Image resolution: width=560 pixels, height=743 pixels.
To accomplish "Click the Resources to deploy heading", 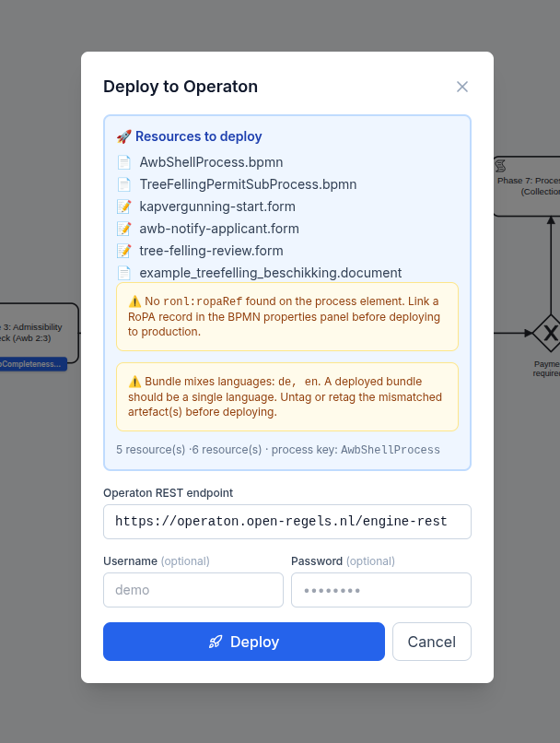I will [198, 136].
